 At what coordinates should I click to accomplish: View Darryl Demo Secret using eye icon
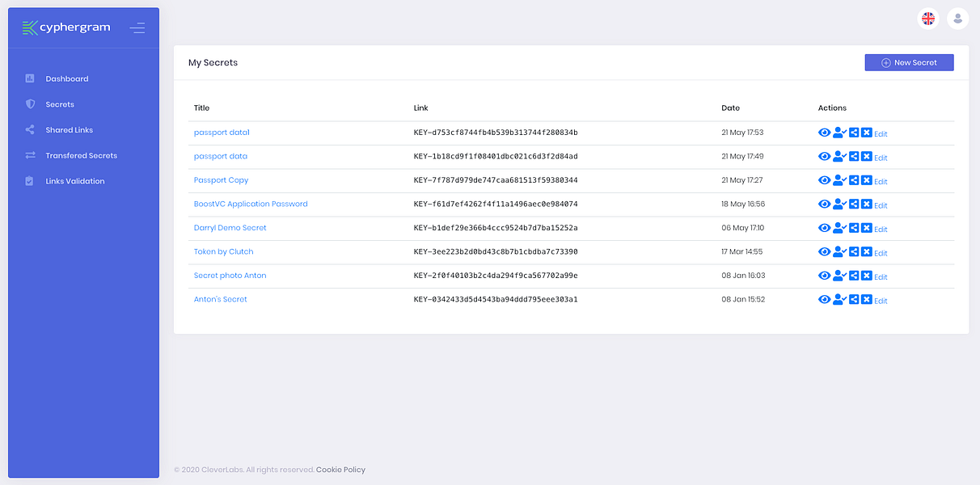pos(824,228)
